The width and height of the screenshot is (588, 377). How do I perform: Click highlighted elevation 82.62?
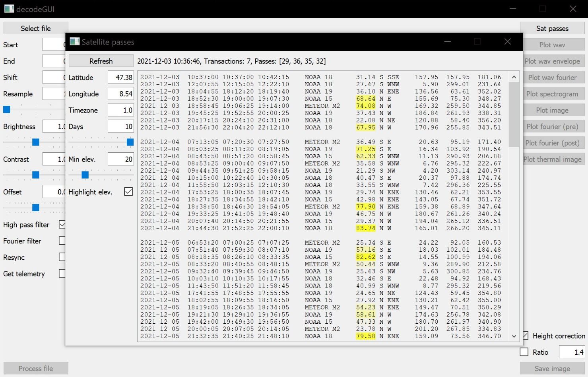(x=366, y=257)
